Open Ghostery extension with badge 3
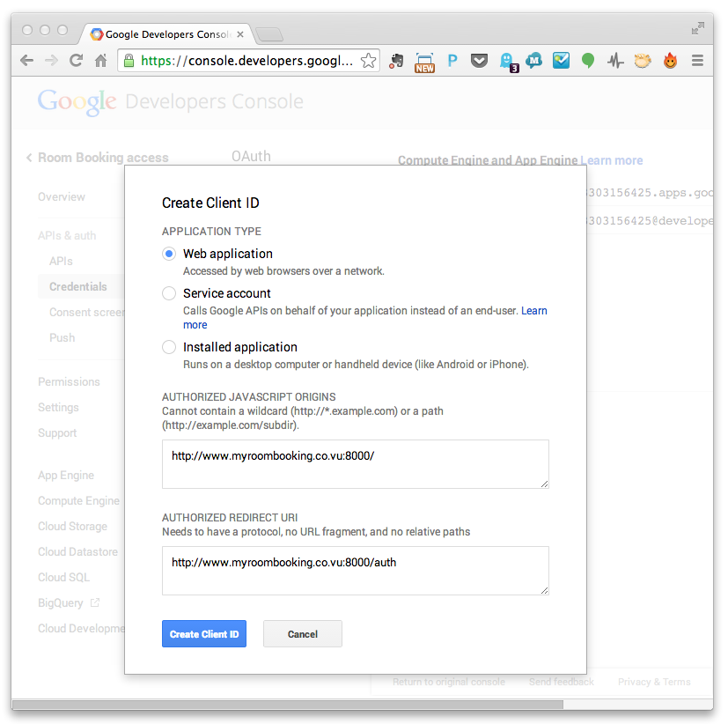 (x=508, y=63)
